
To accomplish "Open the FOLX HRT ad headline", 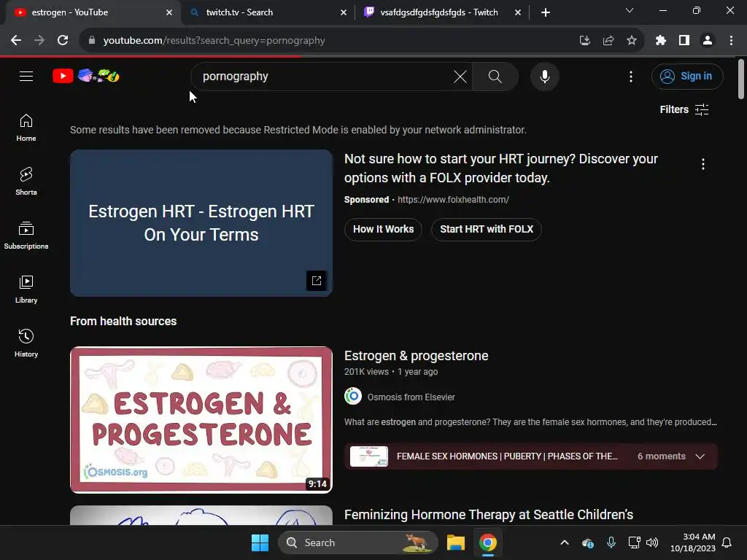I will coord(500,168).
